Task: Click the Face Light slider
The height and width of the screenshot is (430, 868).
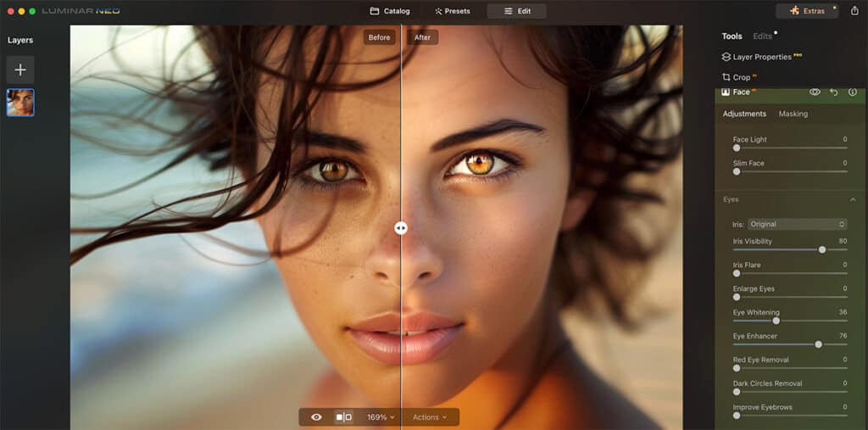Action: pyautogui.click(x=790, y=148)
